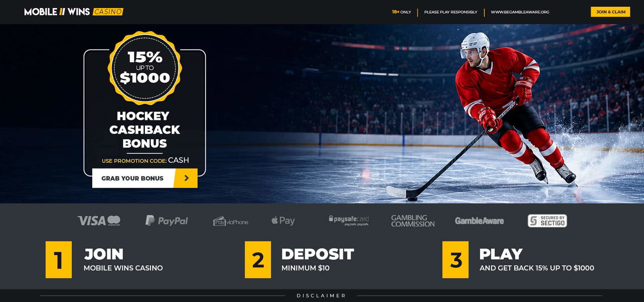
Task: Click the JOIN step heading
Action: 104,254
